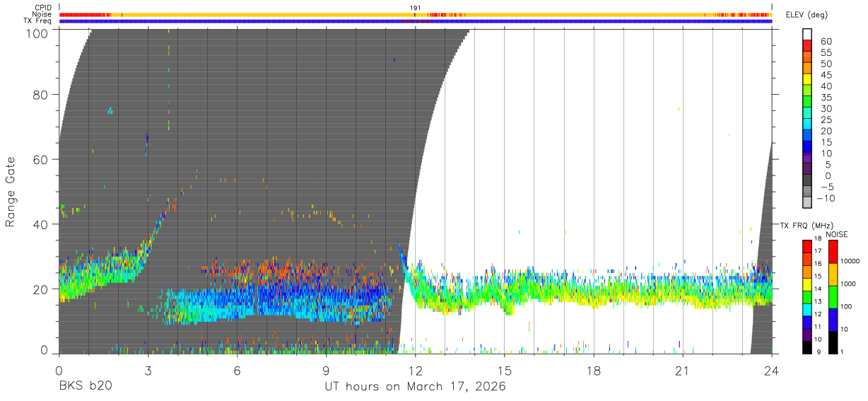Pick the cyan 12–13 swatch in TX FRQ bar
Image resolution: width=868 pixels, height=401 pixels.
[x=807, y=309]
